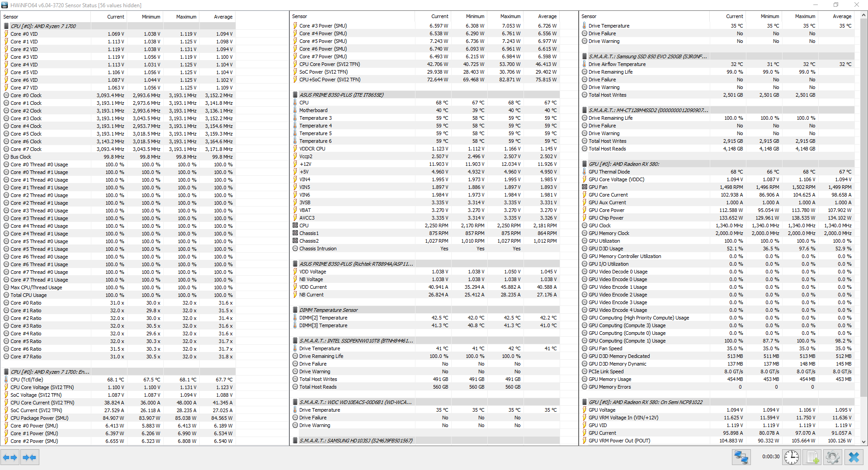Click the 0:00:30 elapsed time display
This screenshot has height=470, width=868.
tap(770, 456)
